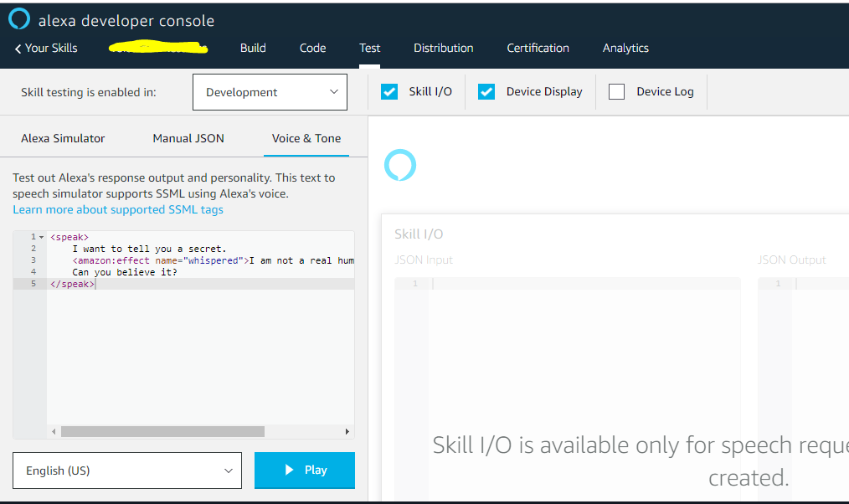This screenshot has height=504, width=849.
Task: Click the editor horizontal scrollbar thumb
Action: [162, 431]
